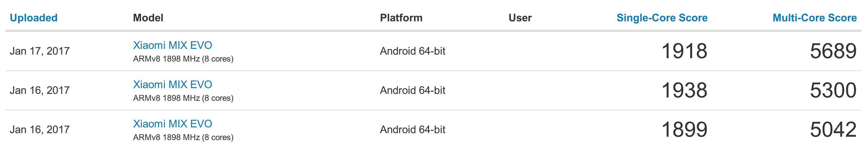Open Xiaomi MIX EVO result dated Jan 17, 2017
The height and width of the screenshot is (153, 868).
173,45
